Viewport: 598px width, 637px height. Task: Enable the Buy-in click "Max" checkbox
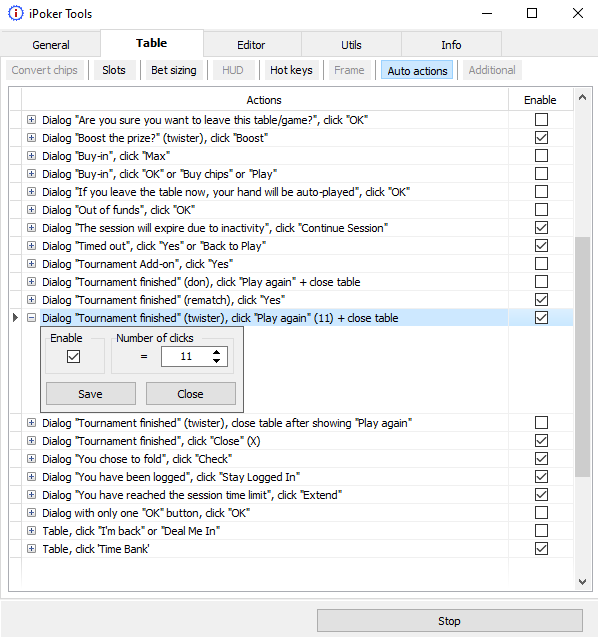point(541,156)
